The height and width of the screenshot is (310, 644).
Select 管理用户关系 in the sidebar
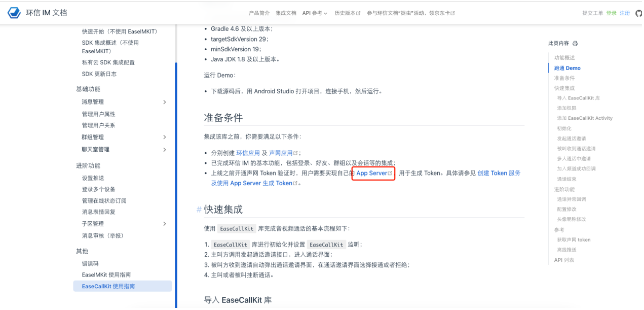click(99, 125)
